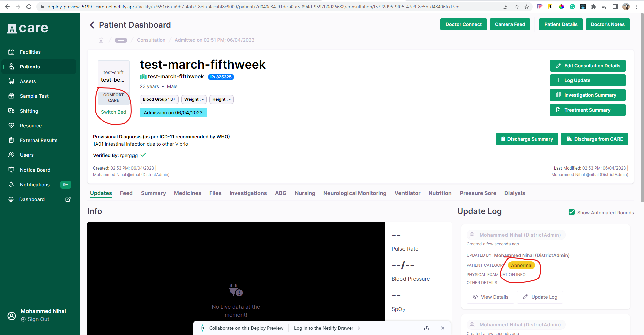Image resolution: width=644 pixels, height=335 pixels.
Task: Click the Sign Out icon
Action: (x=24, y=319)
